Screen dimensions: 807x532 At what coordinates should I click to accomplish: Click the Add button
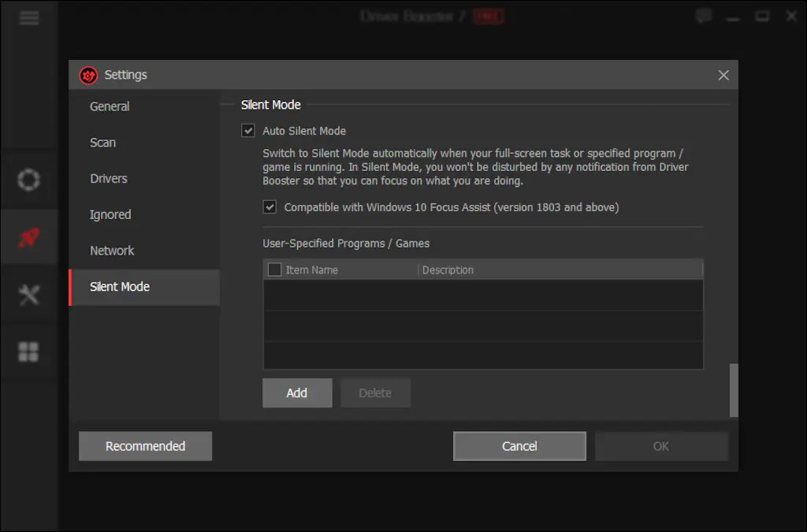click(297, 393)
